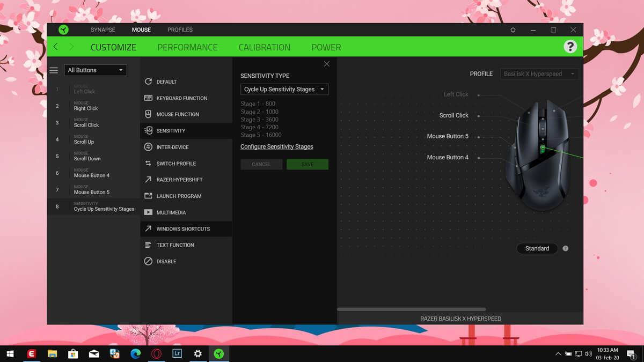644x362 pixels.
Task: Open Synapse settings gear icon
Action: (513, 30)
